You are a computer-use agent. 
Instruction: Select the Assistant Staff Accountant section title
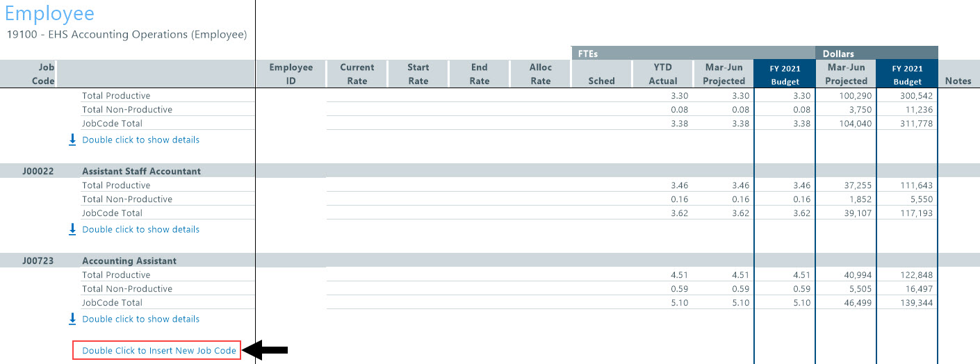pyautogui.click(x=141, y=172)
